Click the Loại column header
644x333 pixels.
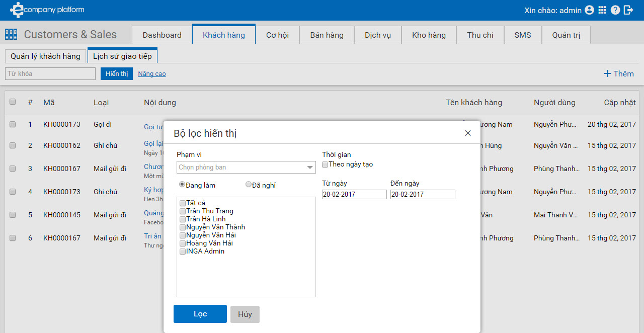pos(101,102)
